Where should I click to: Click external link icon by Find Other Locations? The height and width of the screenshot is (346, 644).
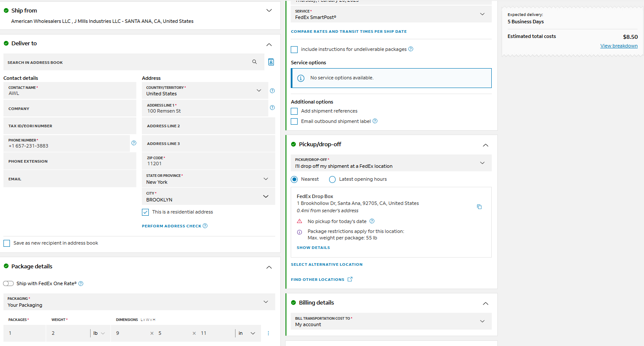[x=350, y=279]
